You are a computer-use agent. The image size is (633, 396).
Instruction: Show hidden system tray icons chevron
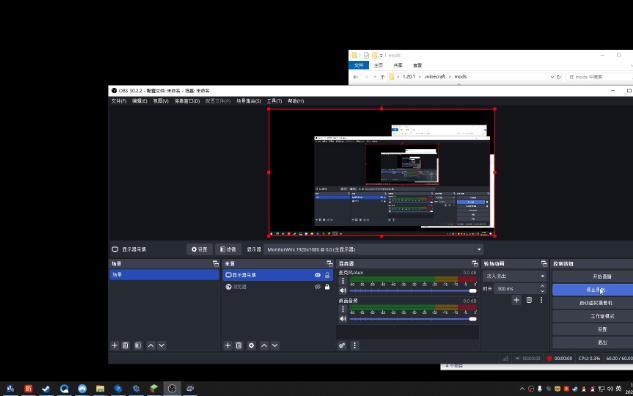(522, 389)
